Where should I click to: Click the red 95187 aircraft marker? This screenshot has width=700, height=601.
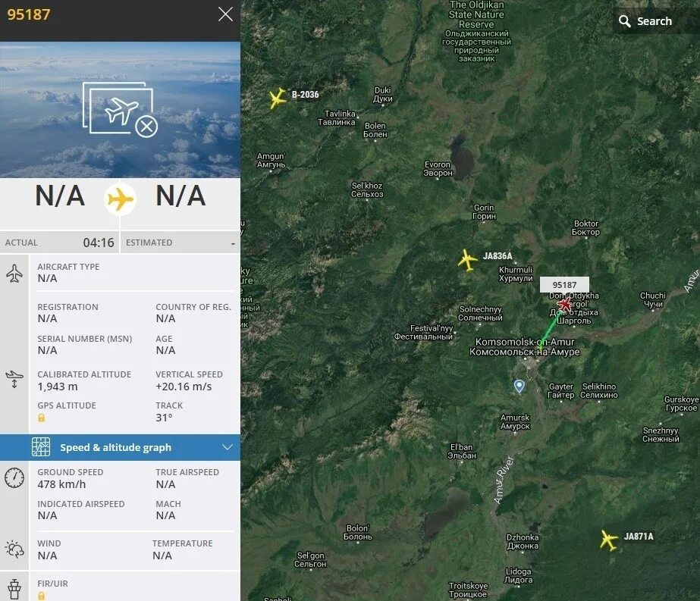point(565,304)
